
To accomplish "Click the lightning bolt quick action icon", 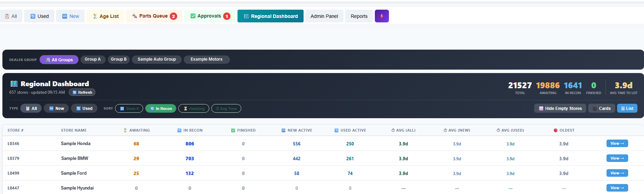I will (x=382, y=16).
